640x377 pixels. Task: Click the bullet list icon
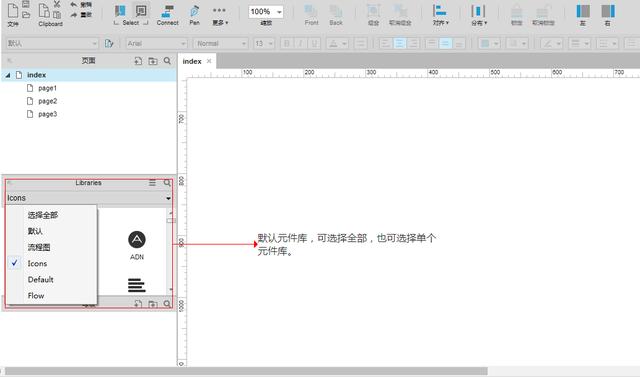pyautogui.click(x=360, y=43)
